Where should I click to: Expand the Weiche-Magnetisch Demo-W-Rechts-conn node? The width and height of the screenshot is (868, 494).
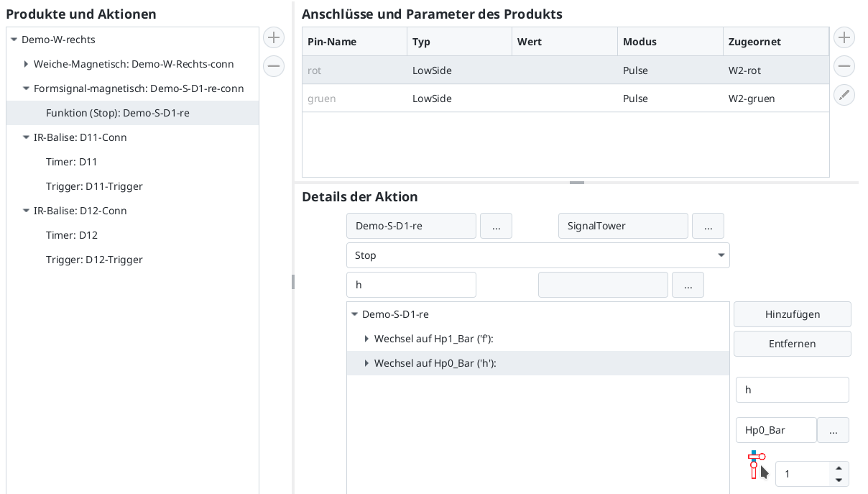pyautogui.click(x=26, y=64)
